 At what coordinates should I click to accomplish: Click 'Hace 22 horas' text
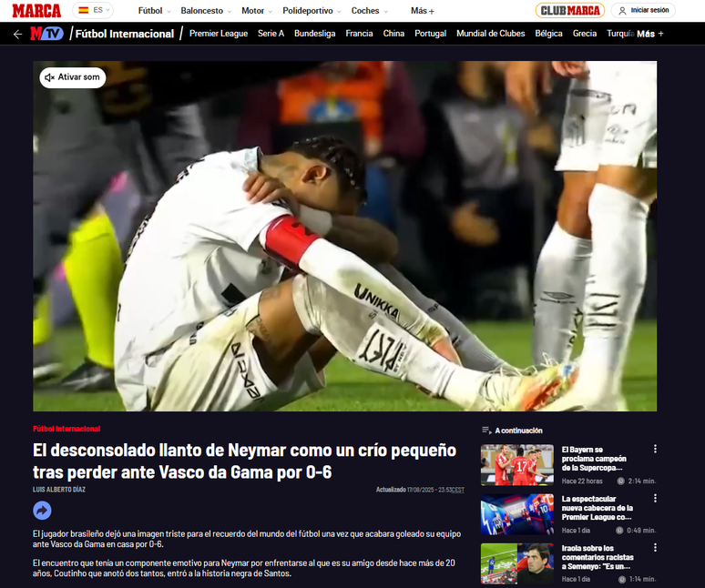click(582, 482)
